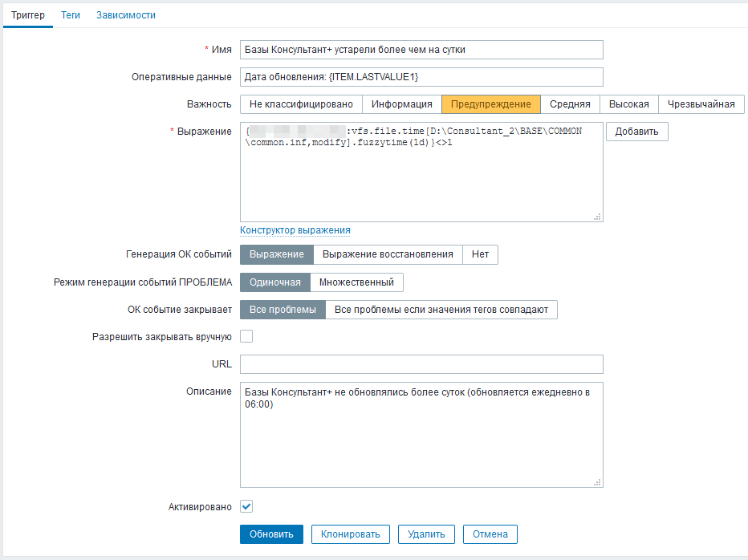Set severity to Информация
The height and width of the screenshot is (560, 748).
click(401, 104)
